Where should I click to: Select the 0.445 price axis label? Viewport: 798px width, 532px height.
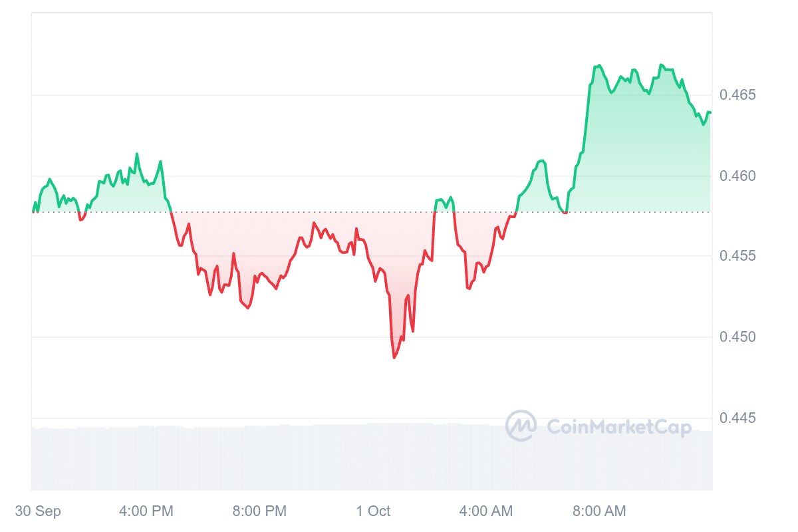pos(737,418)
